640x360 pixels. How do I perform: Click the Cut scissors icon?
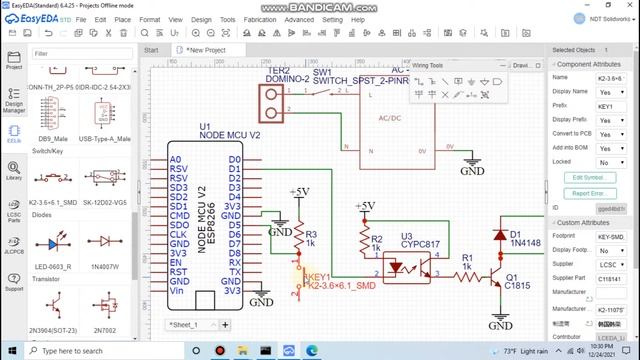point(109,33)
